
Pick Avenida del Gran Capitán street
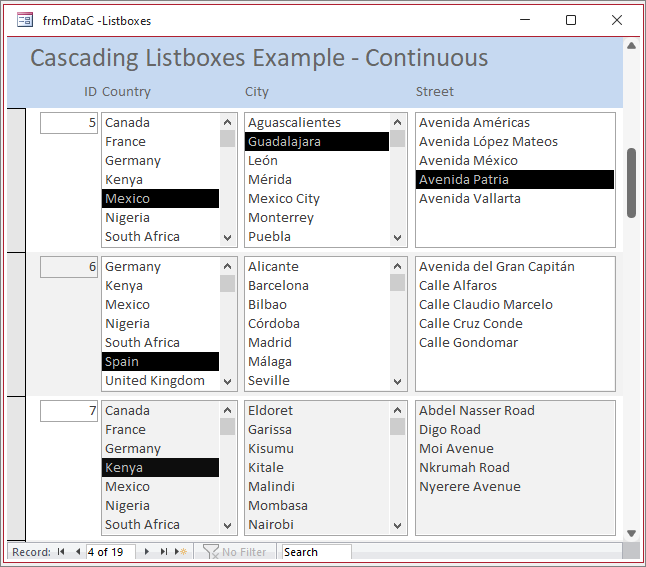pyautogui.click(x=515, y=266)
